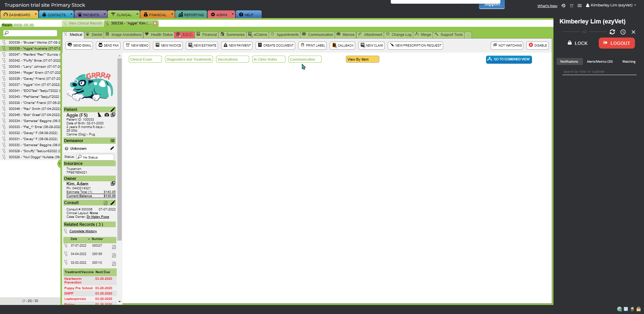Open PDF for record 300110

tap(114, 264)
